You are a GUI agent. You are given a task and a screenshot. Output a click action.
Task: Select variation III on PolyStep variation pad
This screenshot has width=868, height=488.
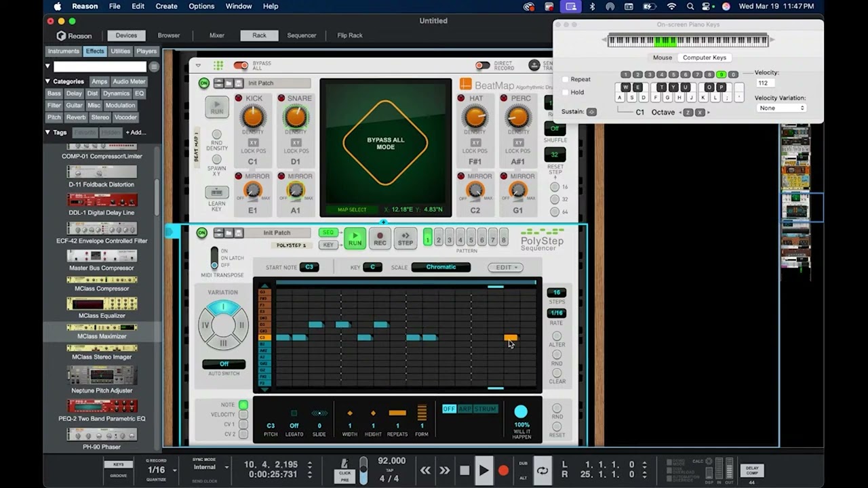[x=223, y=343]
